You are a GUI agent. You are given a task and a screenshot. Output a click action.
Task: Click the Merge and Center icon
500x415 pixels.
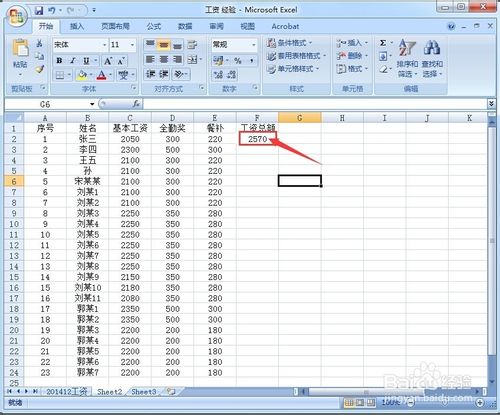click(192, 60)
